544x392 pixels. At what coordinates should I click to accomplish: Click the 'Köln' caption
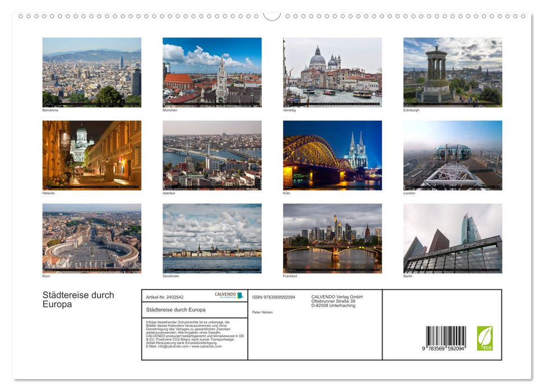(x=287, y=193)
